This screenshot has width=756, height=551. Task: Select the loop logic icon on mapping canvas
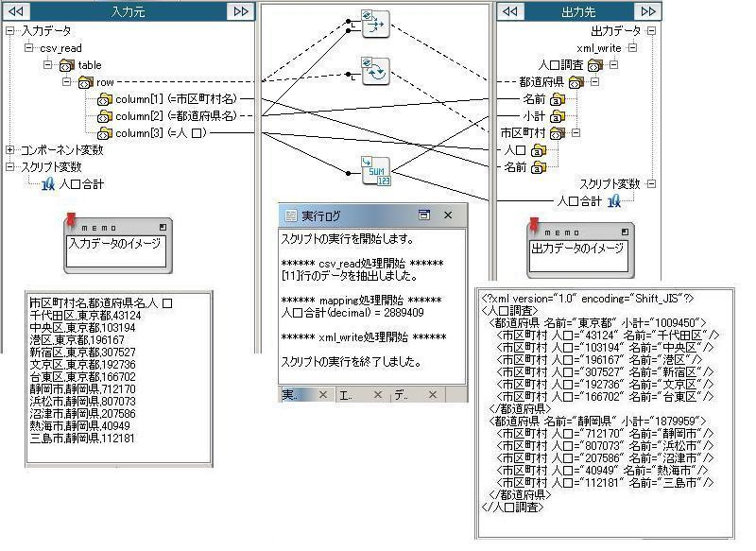(x=375, y=71)
